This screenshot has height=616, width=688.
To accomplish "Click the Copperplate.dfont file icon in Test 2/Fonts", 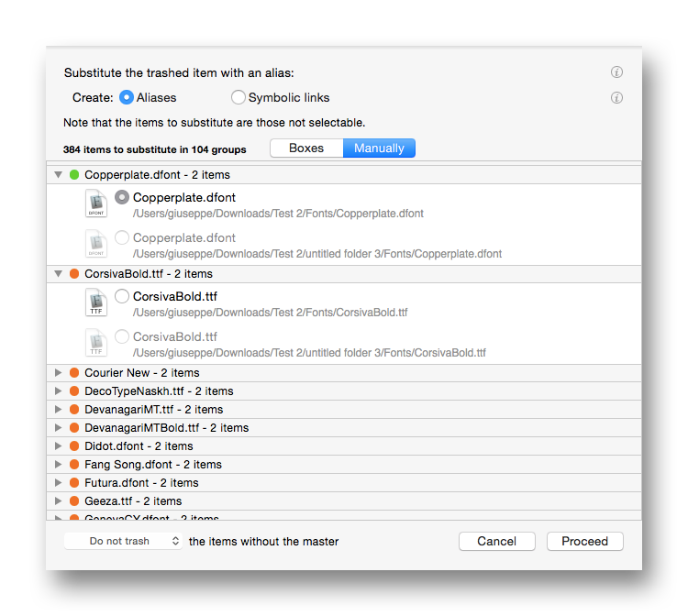I will (96, 203).
